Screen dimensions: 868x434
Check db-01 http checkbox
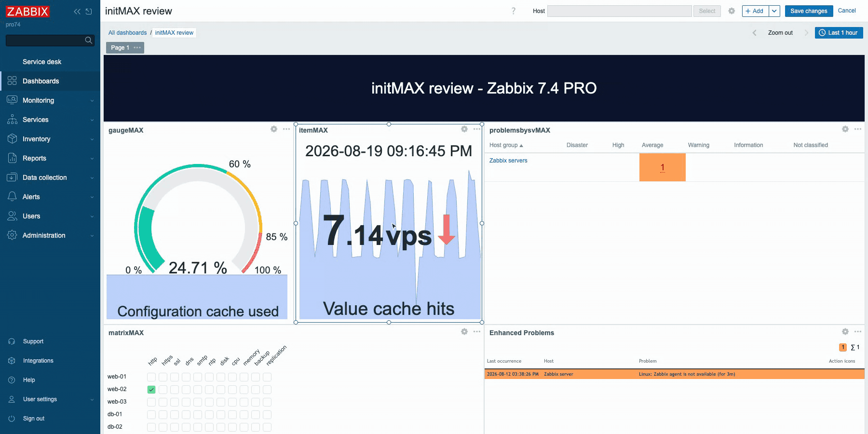(x=151, y=415)
